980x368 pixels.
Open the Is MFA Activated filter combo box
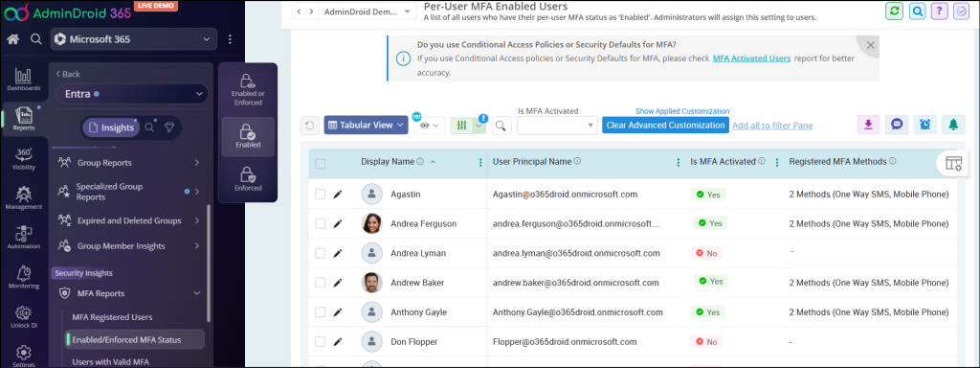click(558, 126)
